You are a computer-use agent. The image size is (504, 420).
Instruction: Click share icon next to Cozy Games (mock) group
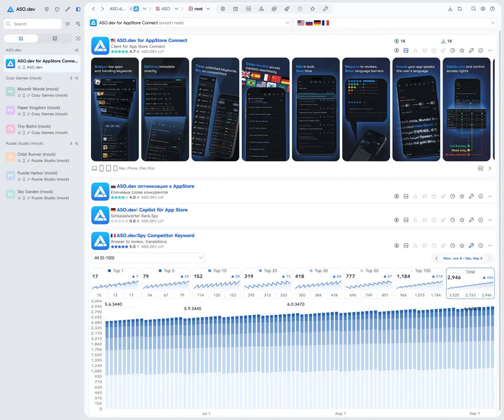click(x=76, y=78)
